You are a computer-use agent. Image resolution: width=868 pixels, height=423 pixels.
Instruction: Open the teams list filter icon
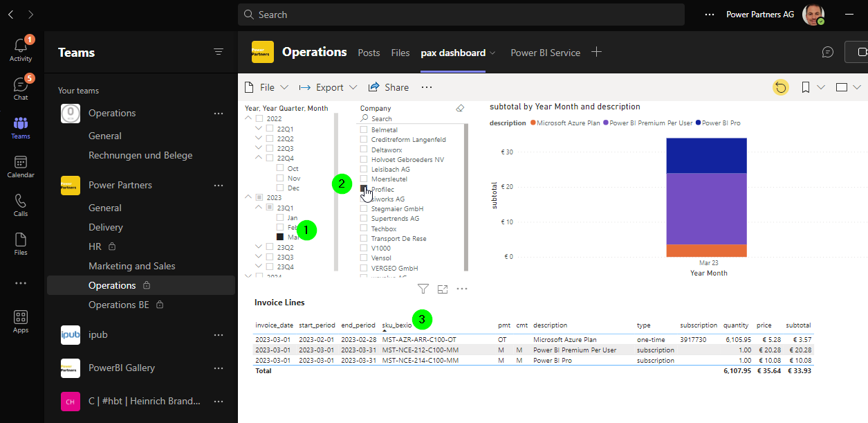coord(219,52)
